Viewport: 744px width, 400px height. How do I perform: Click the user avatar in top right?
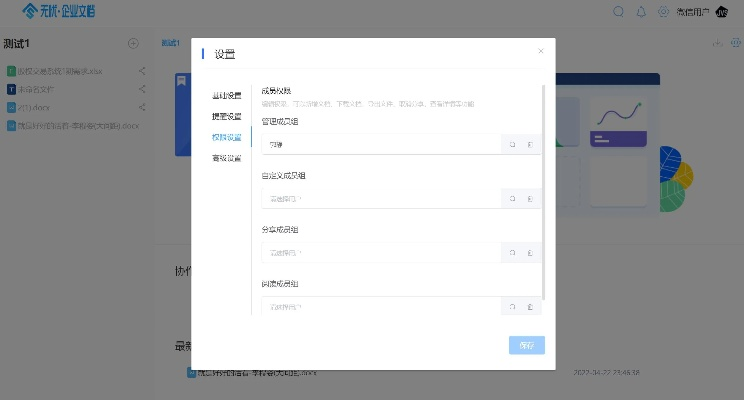click(x=723, y=12)
